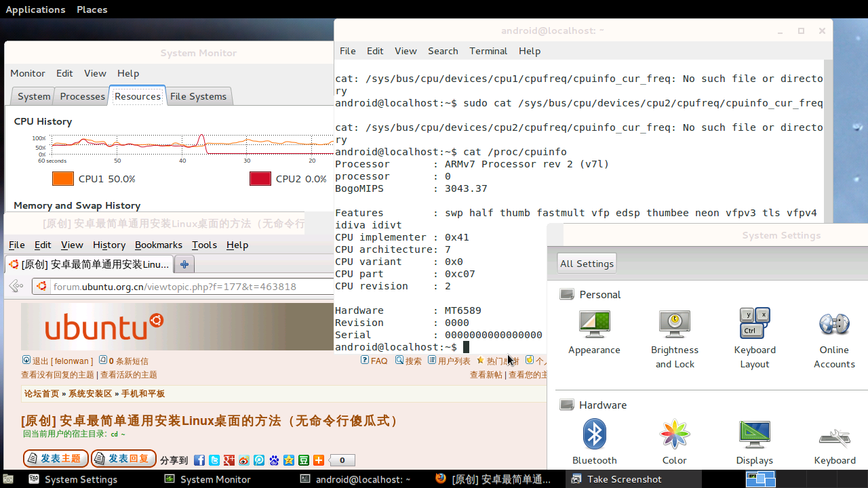Open Tools menu in Firefox
This screenshot has height=488, width=868.
pos(204,245)
